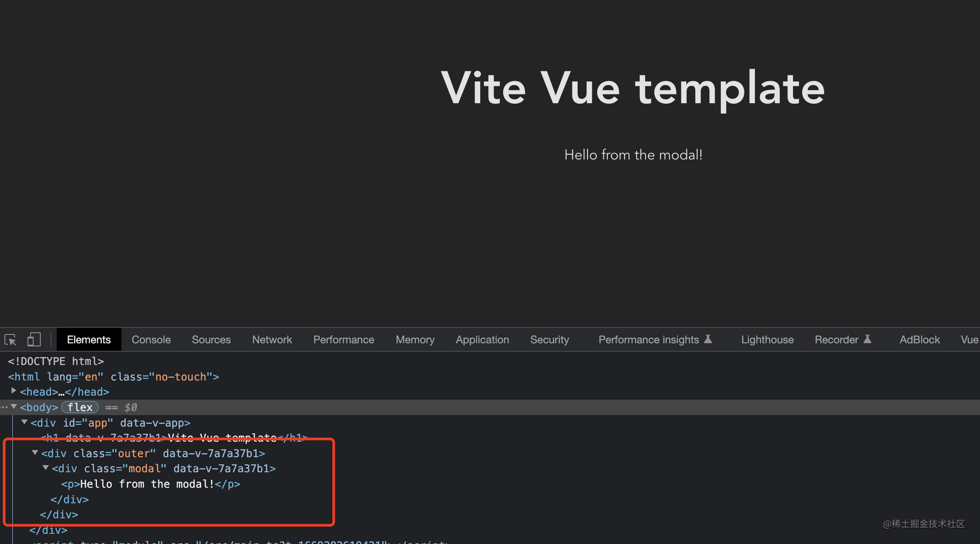Collapse the div class modal node
This screenshot has height=544, width=980.
45,468
